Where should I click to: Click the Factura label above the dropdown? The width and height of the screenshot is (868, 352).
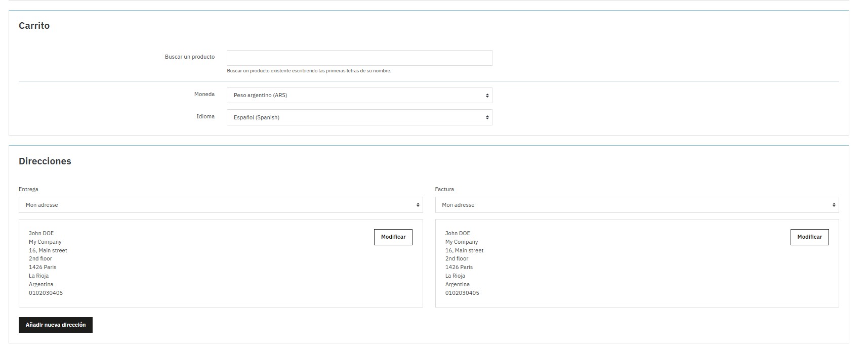(x=444, y=189)
